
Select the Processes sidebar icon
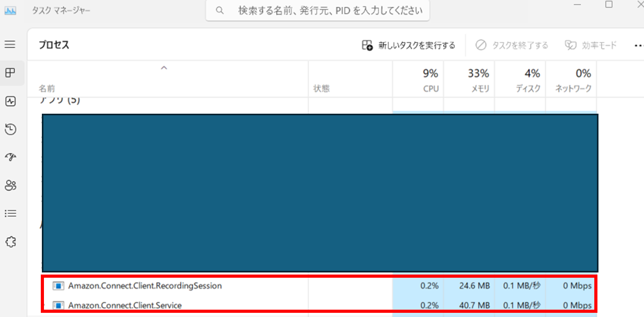pos(10,73)
